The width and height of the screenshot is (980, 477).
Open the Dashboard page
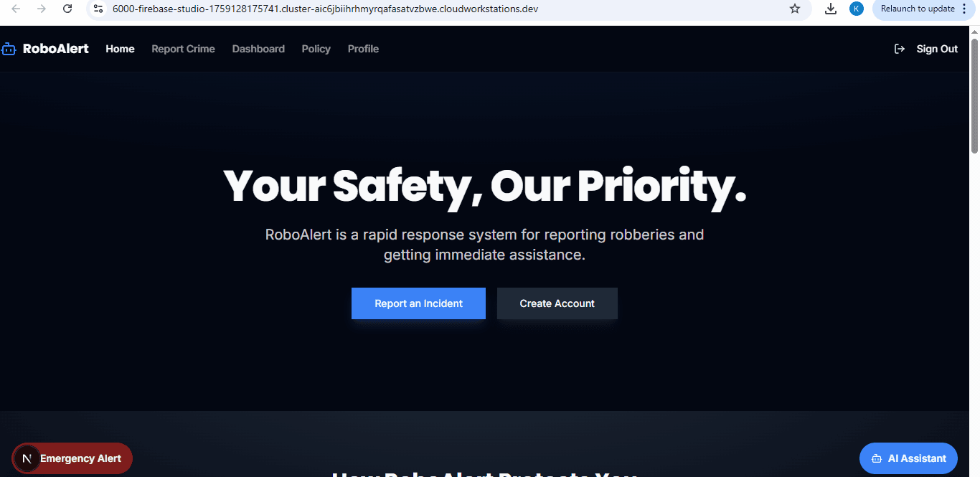(258, 49)
